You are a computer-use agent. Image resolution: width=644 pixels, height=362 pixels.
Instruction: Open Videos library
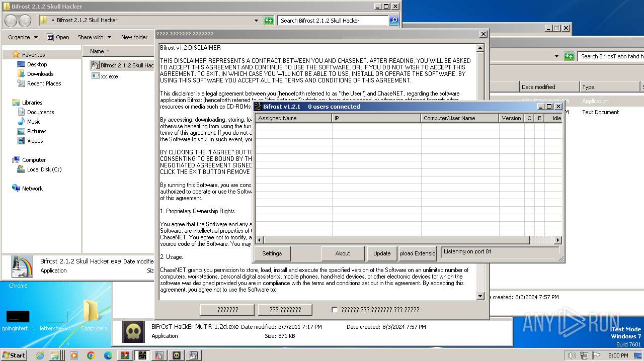point(35,141)
